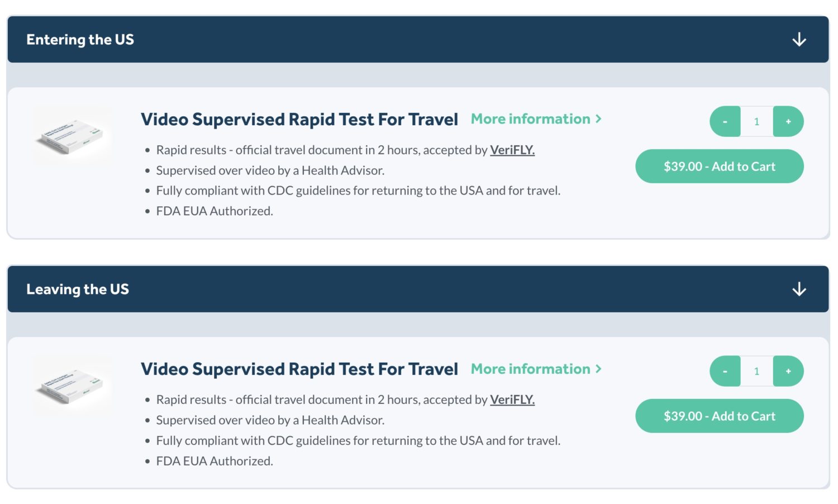Screen dimensions: 838x504
Task: Collapse the Entering the US section arrow
Action: [x=799, y=40]
